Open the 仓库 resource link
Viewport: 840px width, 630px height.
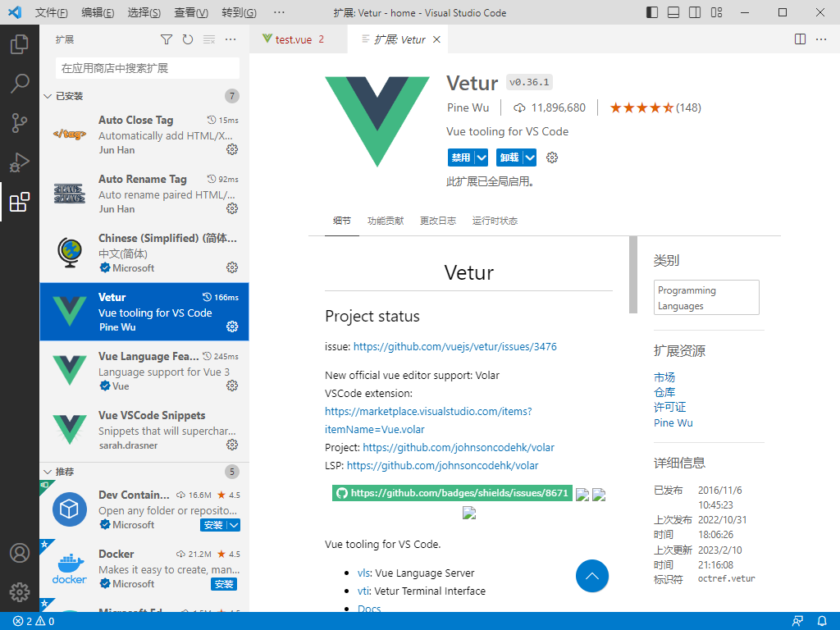coord(664,392)
